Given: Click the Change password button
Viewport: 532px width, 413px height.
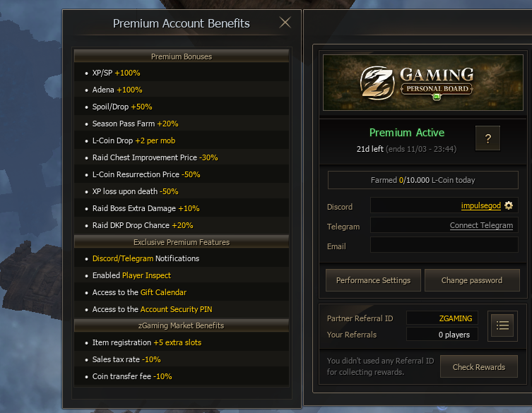Looking at the screenshot, I should pyautogui.click(x=472, y=280).
